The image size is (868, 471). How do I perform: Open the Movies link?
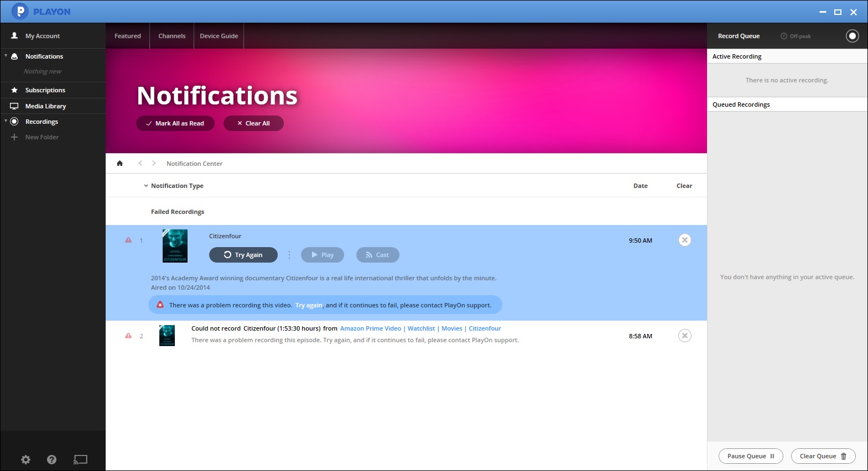pyautogui.click(x=452, y=328)
